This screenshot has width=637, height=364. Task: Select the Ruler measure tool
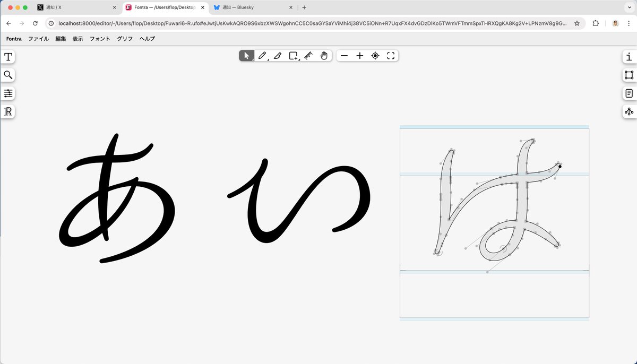308,56
